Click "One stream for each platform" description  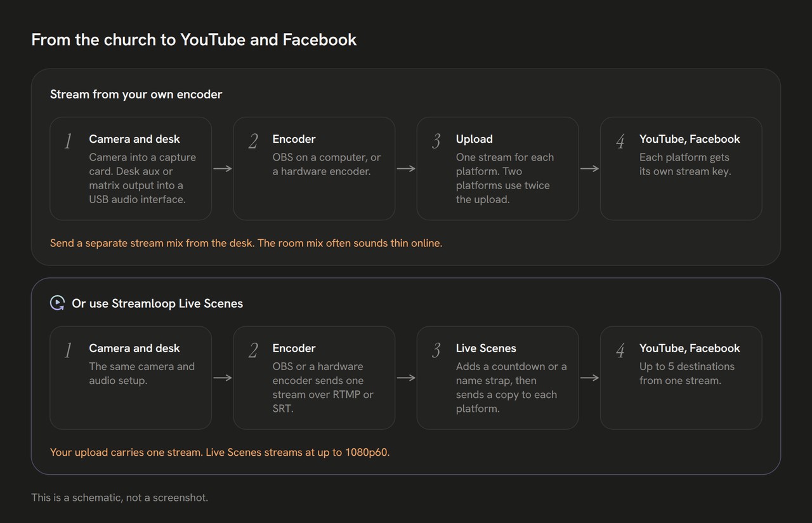coord(505,178)
